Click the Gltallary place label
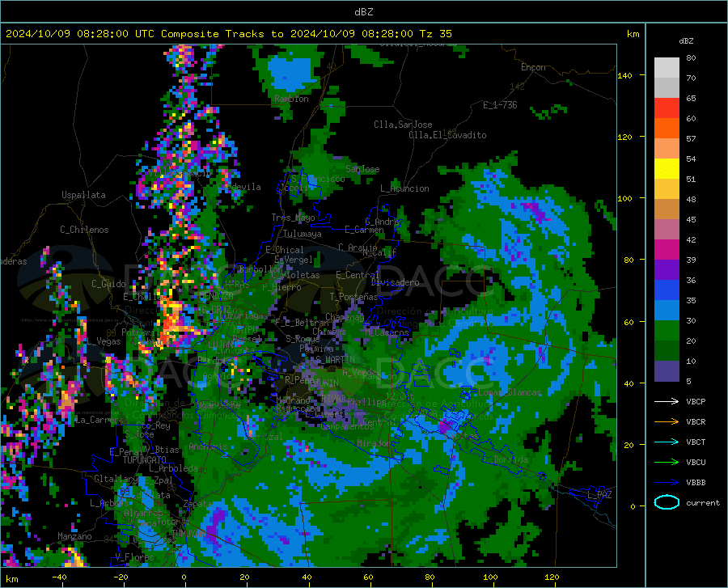Viewport: 728px width, 588px height. 116,479
